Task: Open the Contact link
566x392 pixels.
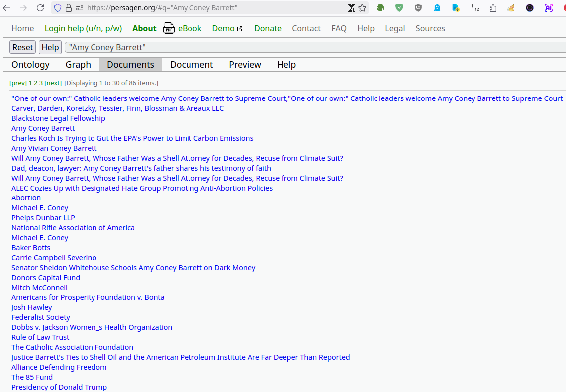Action: 306,28
